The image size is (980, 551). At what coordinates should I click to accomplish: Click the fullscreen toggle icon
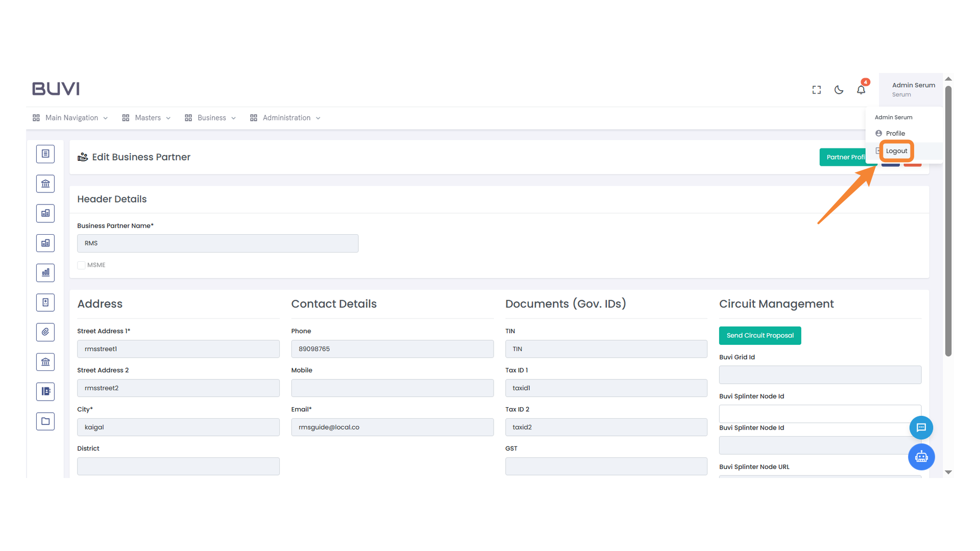817,90
